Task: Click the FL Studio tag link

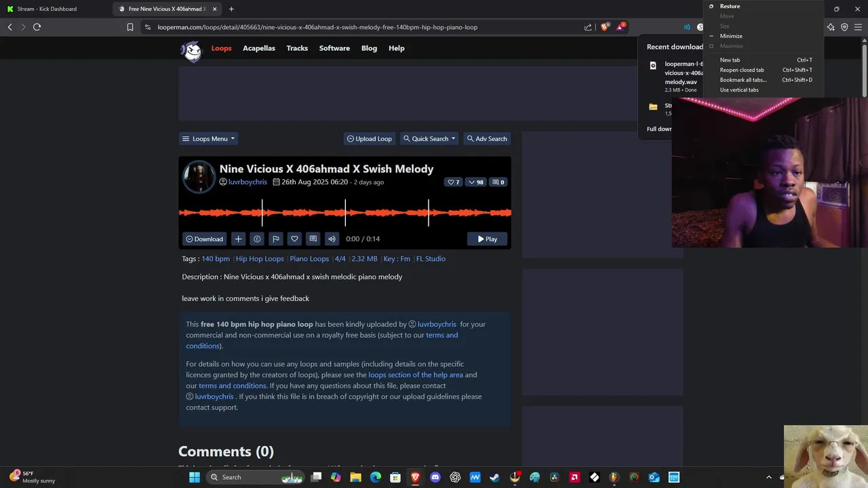Action: [431, 259]
